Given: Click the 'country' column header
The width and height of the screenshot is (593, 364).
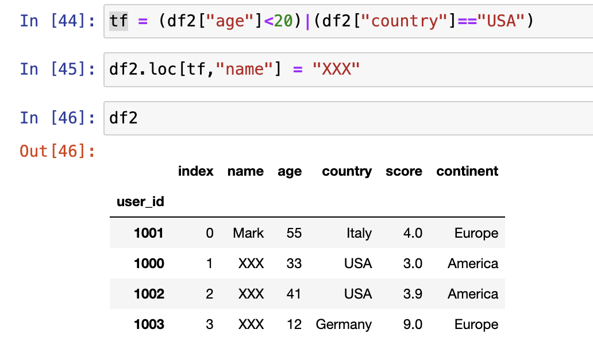Looking at the screenshot, I should pos(347,172).
